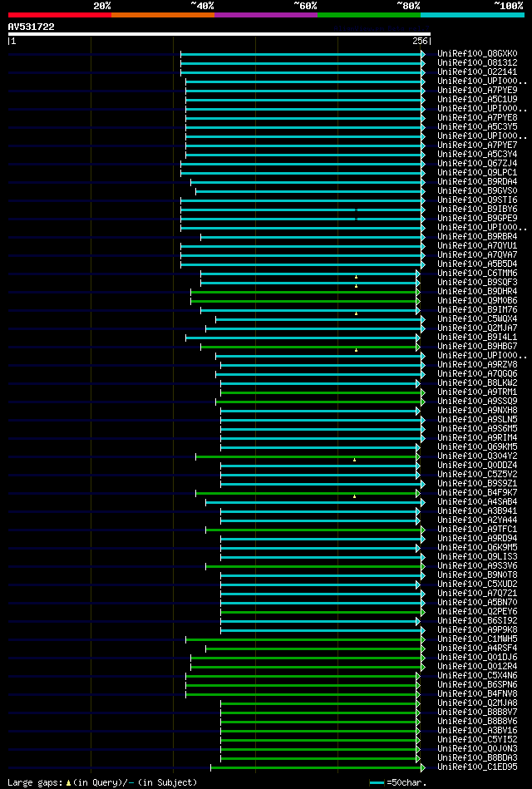Click the UniRef100_Q0DDZ4 label
This screenshot has height=789, width=532.
pos(477,466)
